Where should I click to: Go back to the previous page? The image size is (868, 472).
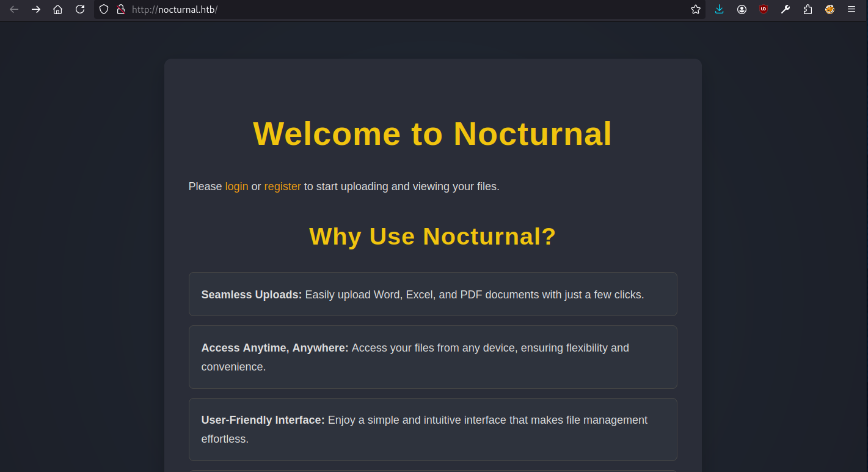tap(14, 10)
